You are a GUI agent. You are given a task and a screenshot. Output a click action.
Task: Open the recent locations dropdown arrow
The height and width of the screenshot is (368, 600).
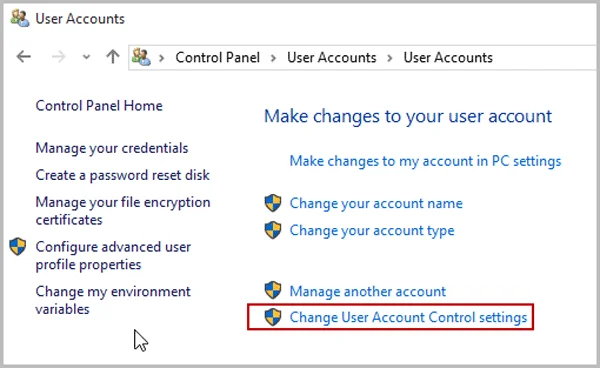point(86,57)
